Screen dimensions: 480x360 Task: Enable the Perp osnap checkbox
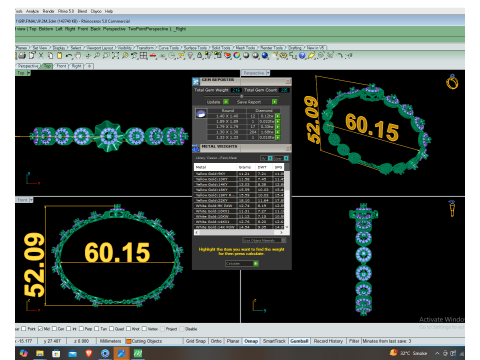click(x=81, y=329)
